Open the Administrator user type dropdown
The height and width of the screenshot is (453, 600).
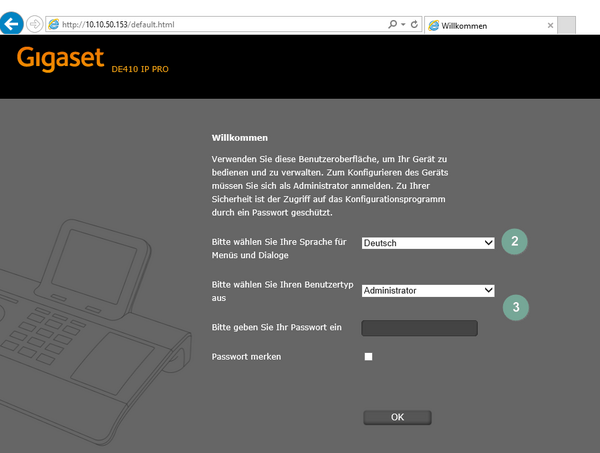point(428,290)
